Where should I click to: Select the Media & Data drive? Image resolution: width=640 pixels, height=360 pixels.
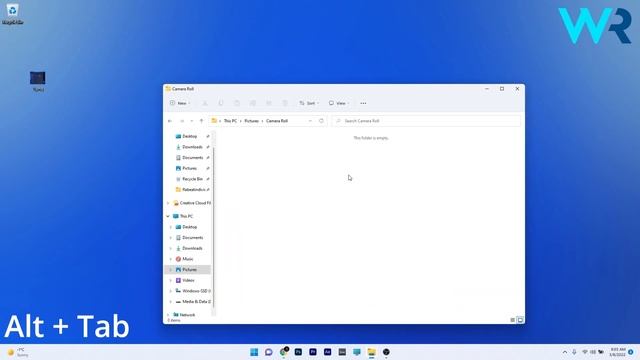pos(193,302)
